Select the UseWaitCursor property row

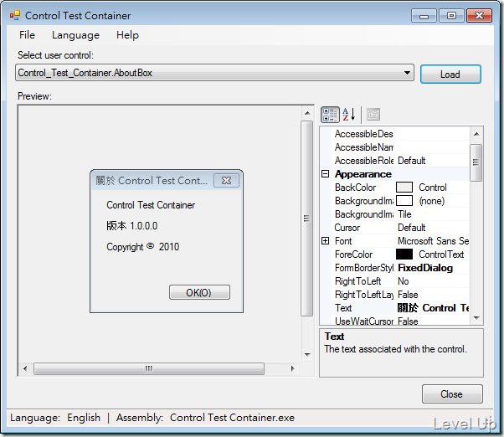(400, 321)
